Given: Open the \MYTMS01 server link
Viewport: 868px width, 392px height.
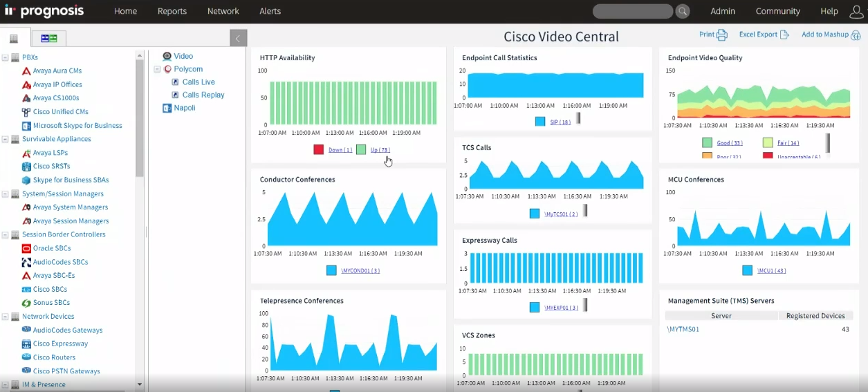Looking at the screenshot, I should (683, 329).
